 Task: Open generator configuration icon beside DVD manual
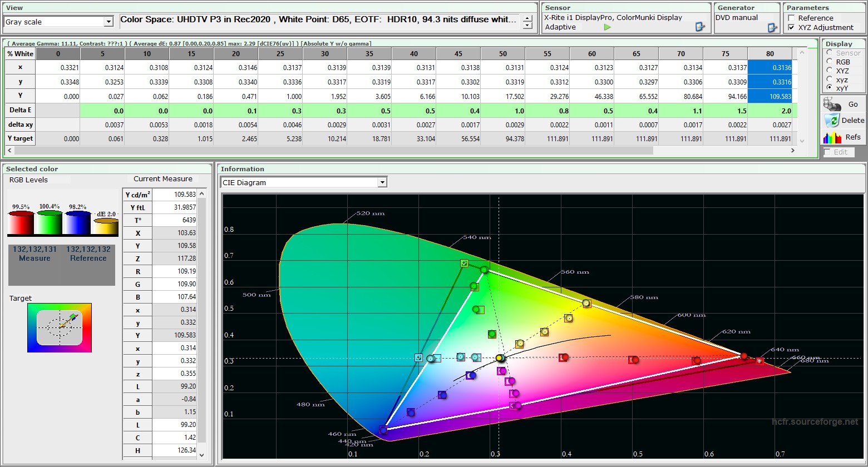coord(772,27)
